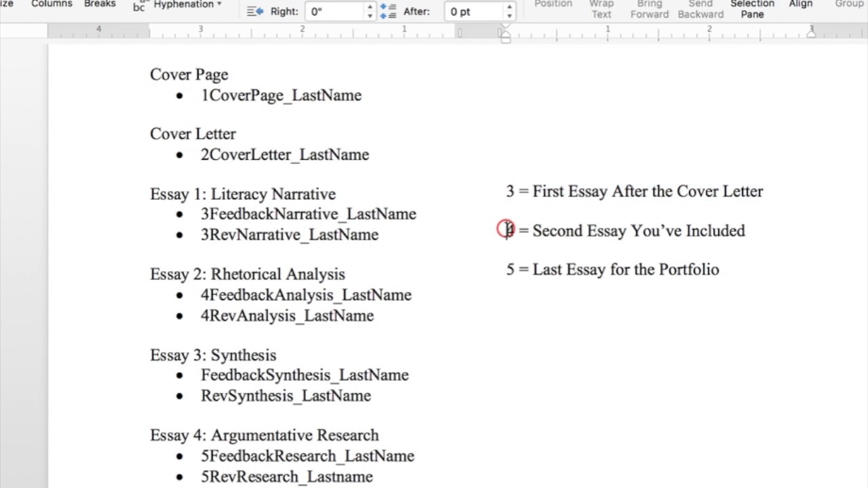Click the "Essay 2: Rhetorical Analysis" heading
The width and height of the screenshot is (868, 488).
tap(248, 274)
